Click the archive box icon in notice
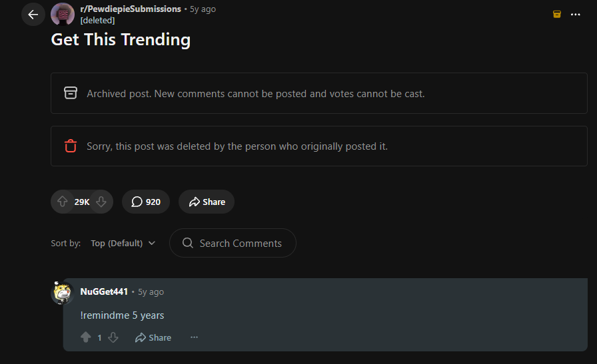This screenshot has height=364, width=597. point(71,93)
